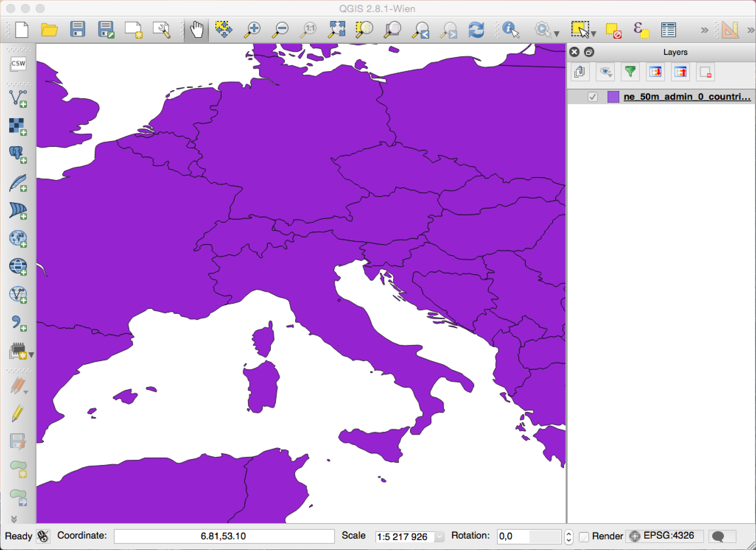Click the Zoom In magnifier tool
Viewport: 756px width, 550px height.
click(x=253, y=30)
